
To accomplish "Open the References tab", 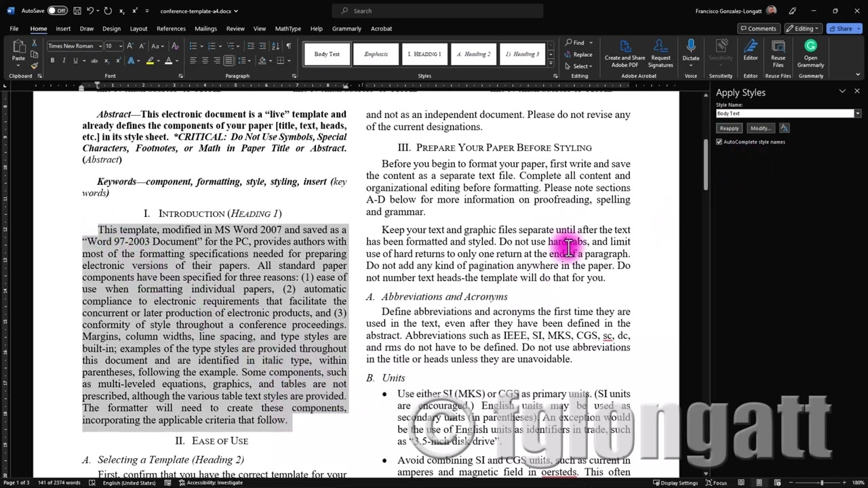I will coord(171,28).
